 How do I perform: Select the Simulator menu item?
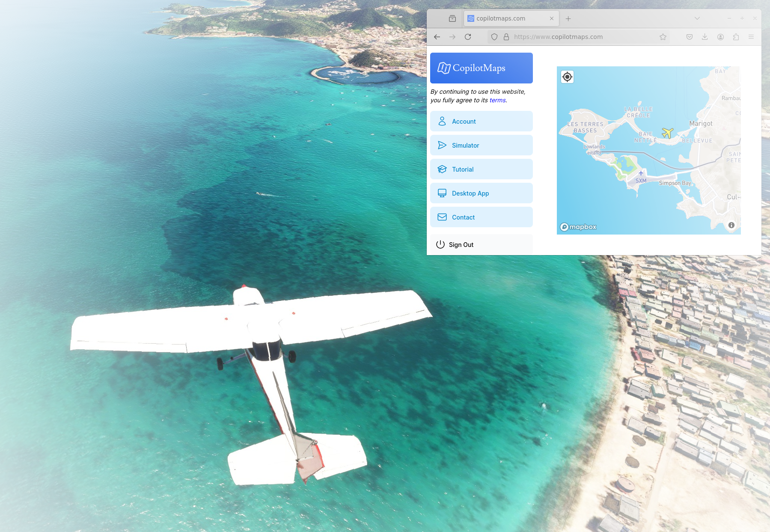click(x=481, y=146)
